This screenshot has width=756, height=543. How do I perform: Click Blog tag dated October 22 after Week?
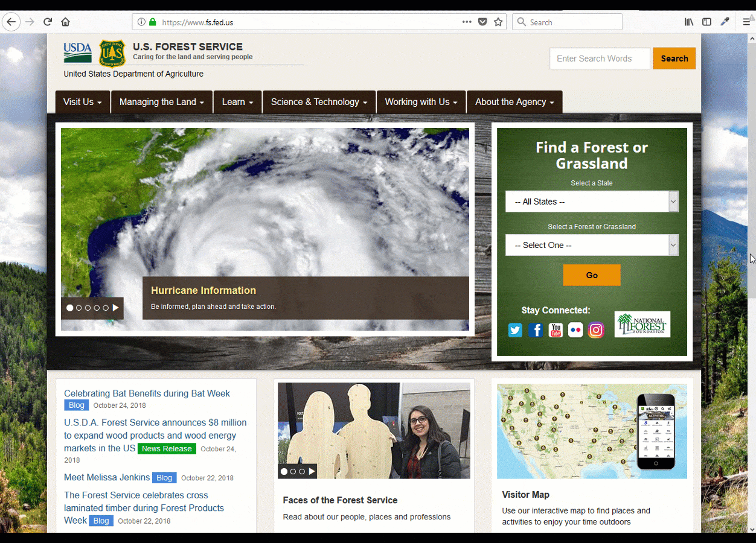click(101, 521)
